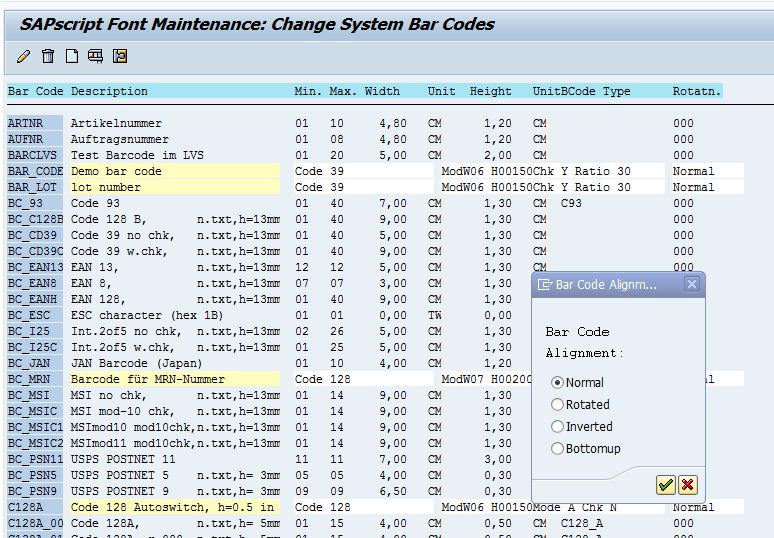
Task: Click 'Code 128 Autoswitch' description
Action: click(175, 507)
